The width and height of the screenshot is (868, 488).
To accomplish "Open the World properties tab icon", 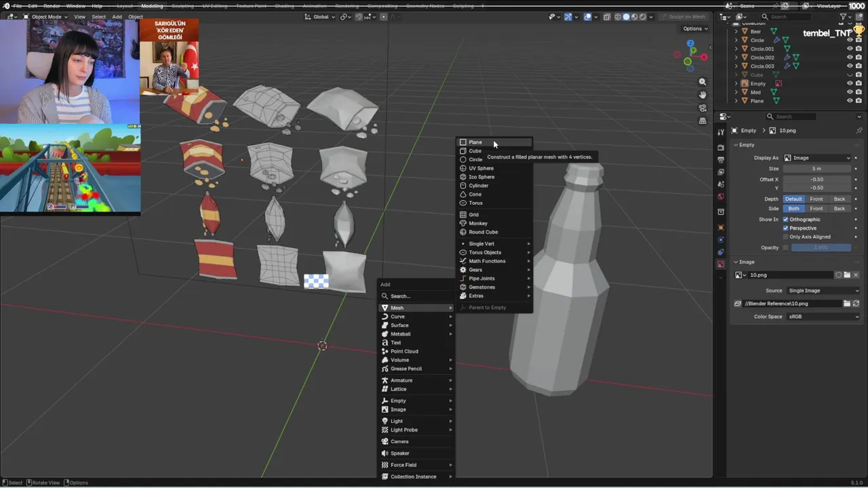I will pyautogui.click(x=721, y=197).
